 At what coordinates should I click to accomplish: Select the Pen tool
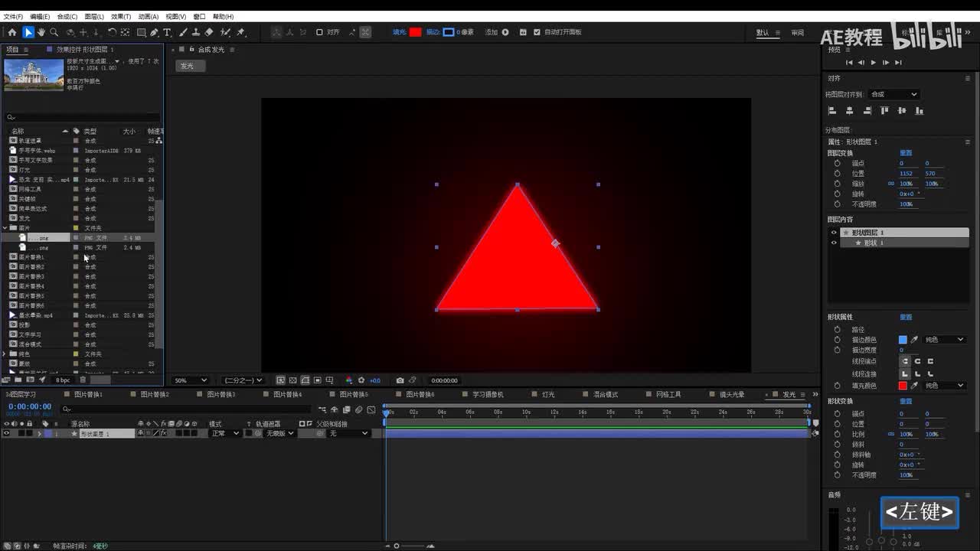click(x=155, y=32)
